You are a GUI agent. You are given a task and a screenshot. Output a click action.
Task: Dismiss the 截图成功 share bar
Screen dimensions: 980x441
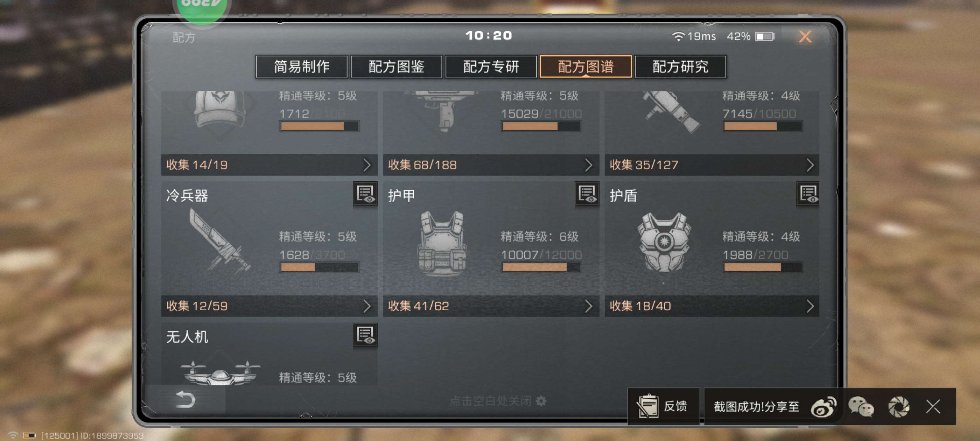933,406
